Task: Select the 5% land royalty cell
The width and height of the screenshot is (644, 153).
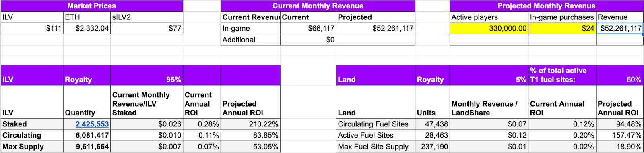Action: click(x=489, y=75)
